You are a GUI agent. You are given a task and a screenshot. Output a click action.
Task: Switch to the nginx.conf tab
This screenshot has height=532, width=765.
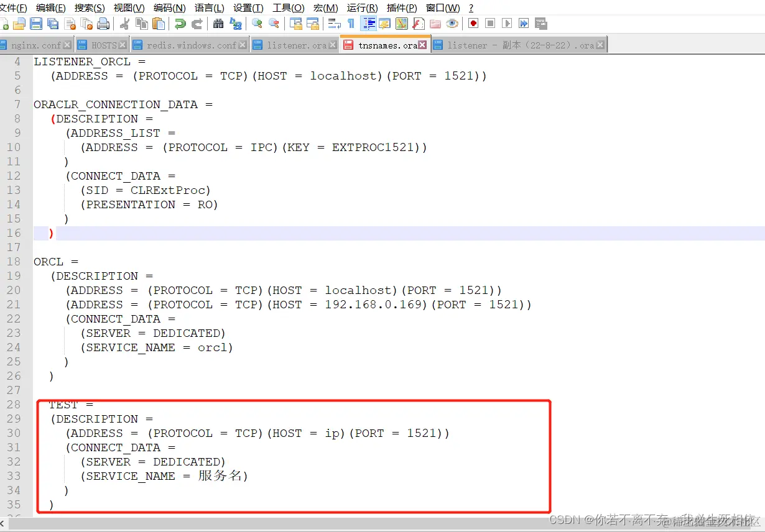[x=36, y=45]
